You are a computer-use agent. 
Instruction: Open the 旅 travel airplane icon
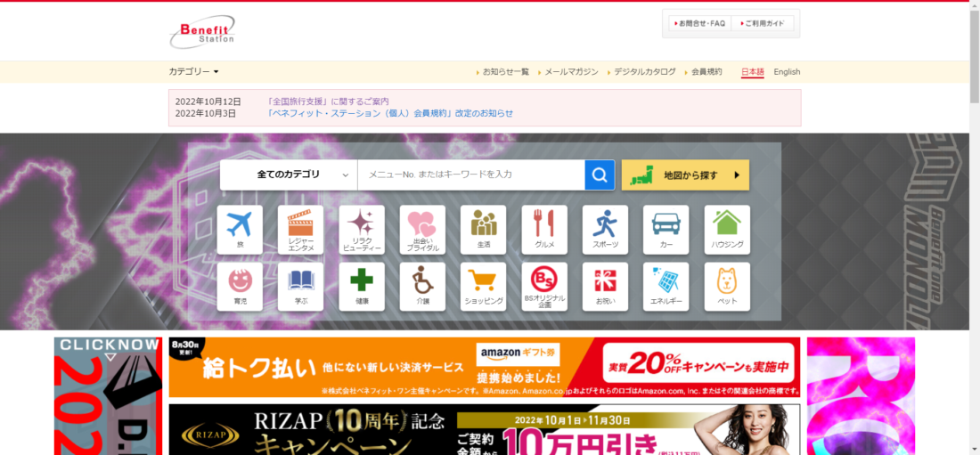240,230
